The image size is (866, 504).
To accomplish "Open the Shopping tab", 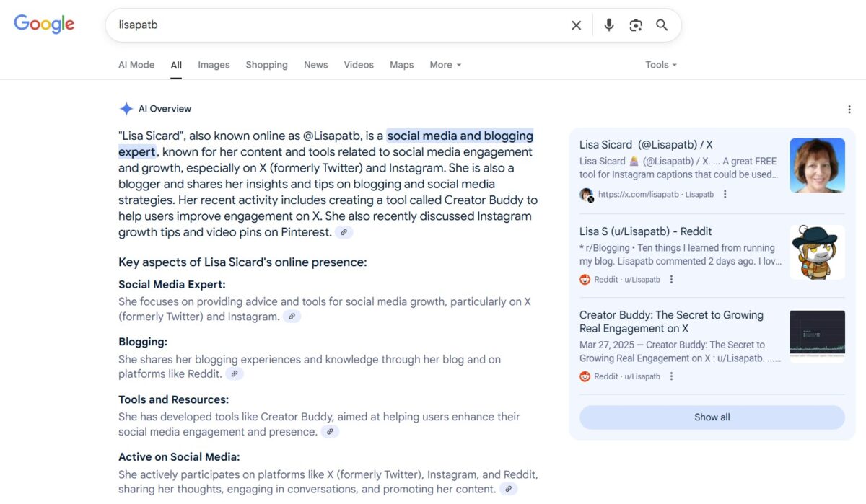I will point(266,65).
